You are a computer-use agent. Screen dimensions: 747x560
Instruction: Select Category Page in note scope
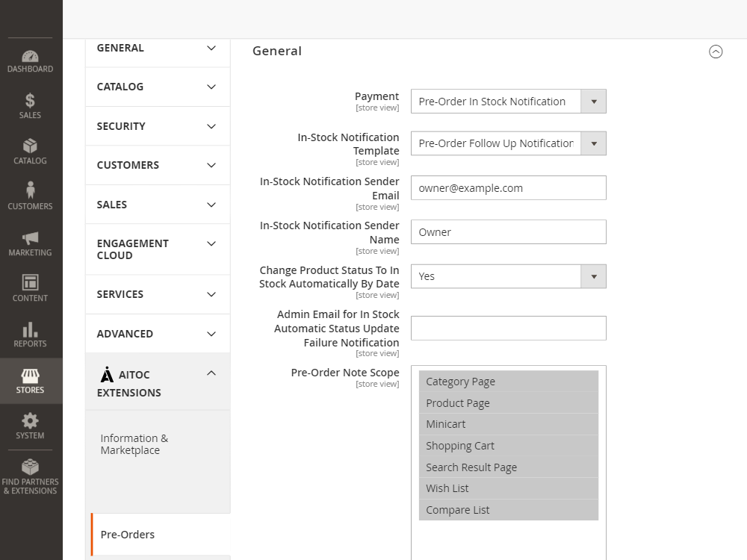508,382
